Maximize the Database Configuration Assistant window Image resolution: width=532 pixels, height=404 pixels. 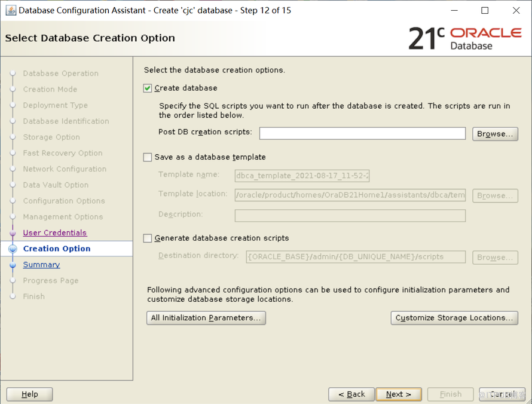pos(485,11)
